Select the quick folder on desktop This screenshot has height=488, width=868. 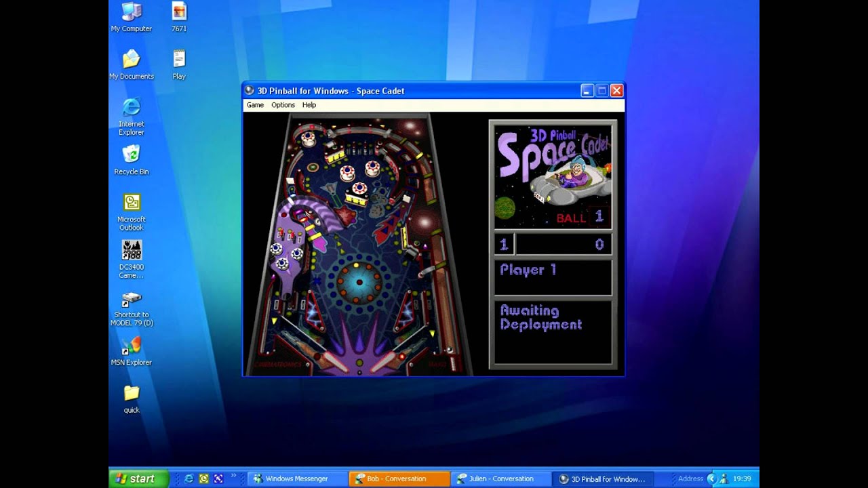tap(132, 399)
